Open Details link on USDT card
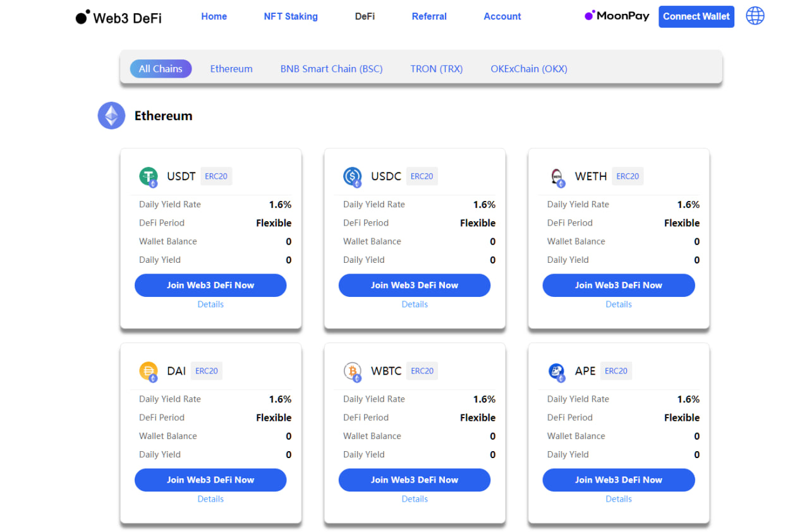Image resolution: width=809 pixels, height=532 pixels. point(210,305)
